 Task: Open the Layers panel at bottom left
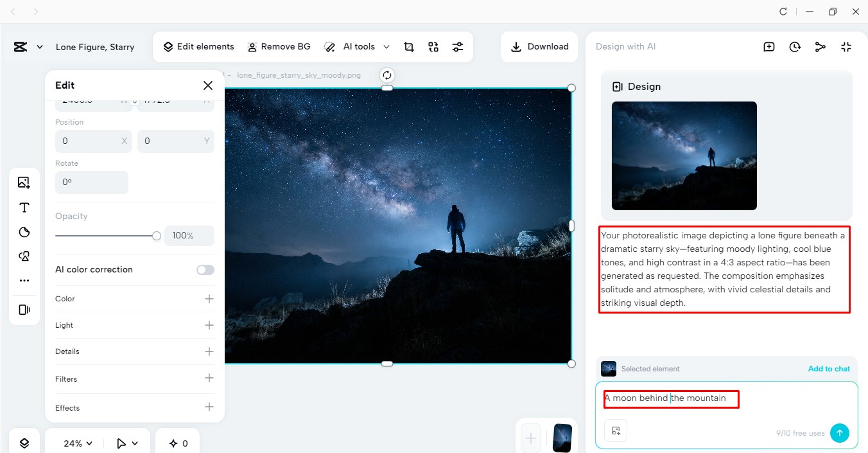pos(24,443)
